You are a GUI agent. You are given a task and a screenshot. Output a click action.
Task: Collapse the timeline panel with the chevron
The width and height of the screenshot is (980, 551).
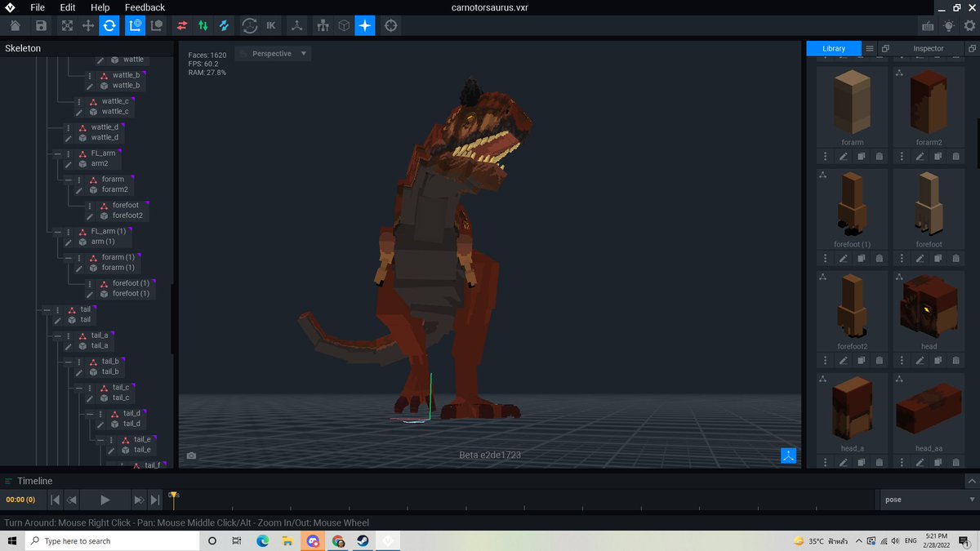point(971,481)
